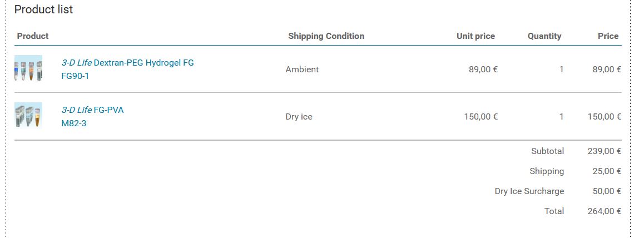This screenshot has height=238, width=644.
Task: Click the 89,00 € unit price value
Action: [483, 70]
